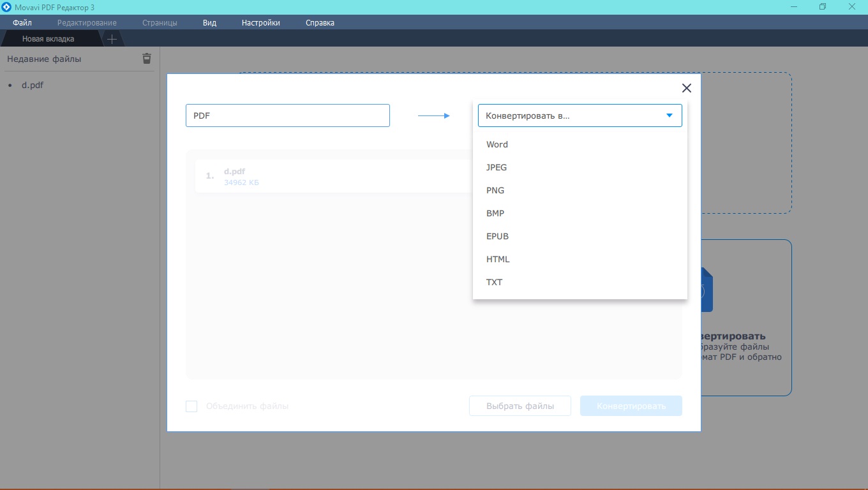Close the conversion dialog with X
868x490 pixels.
[x=687, y=88]
